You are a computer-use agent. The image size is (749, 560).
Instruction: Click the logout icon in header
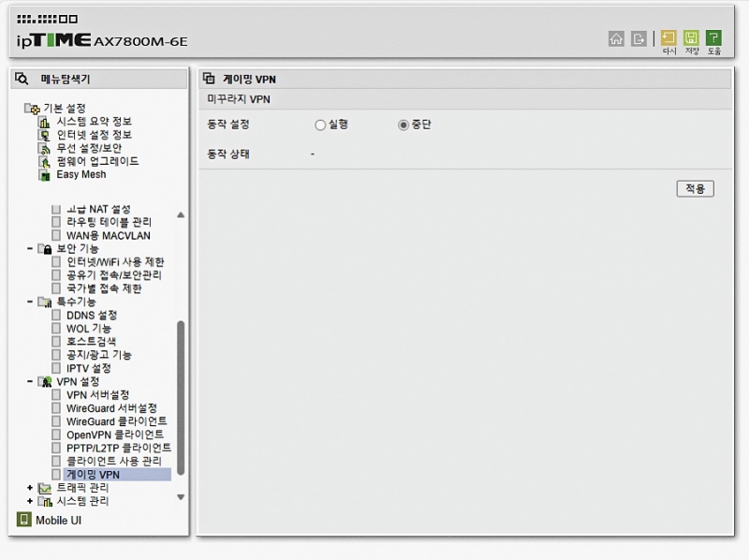[639, 38]
